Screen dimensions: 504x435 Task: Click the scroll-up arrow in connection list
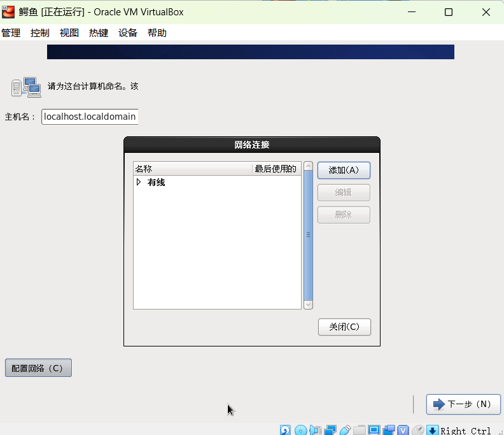pos(309,167)
